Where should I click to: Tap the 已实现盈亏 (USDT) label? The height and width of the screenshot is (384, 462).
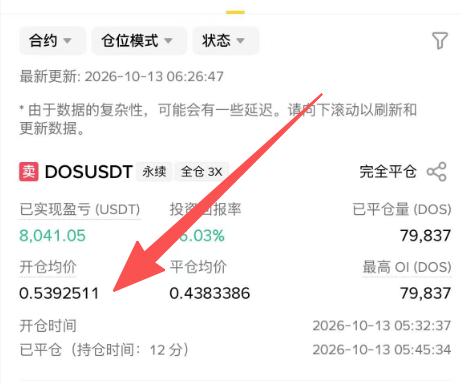click(x=80, y=209)
